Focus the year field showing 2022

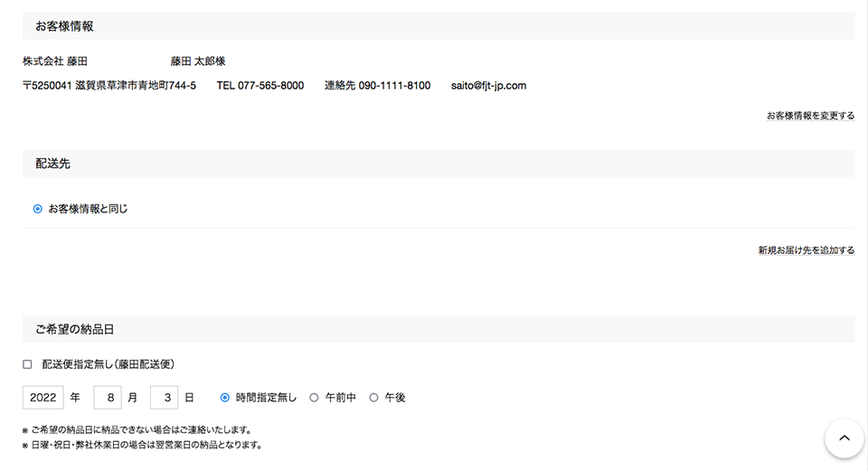point(43,398)
